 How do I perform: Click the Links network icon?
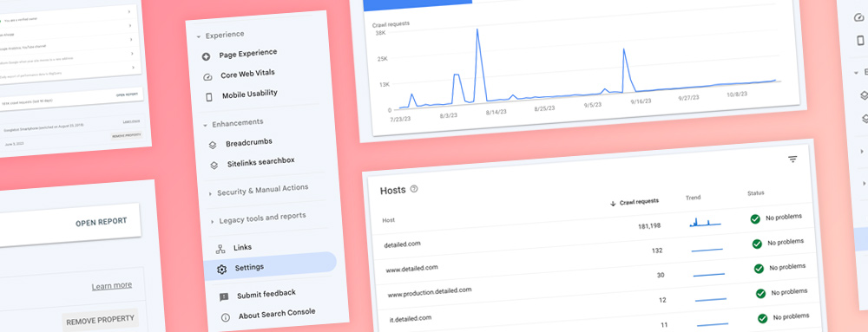click(220, 249)
